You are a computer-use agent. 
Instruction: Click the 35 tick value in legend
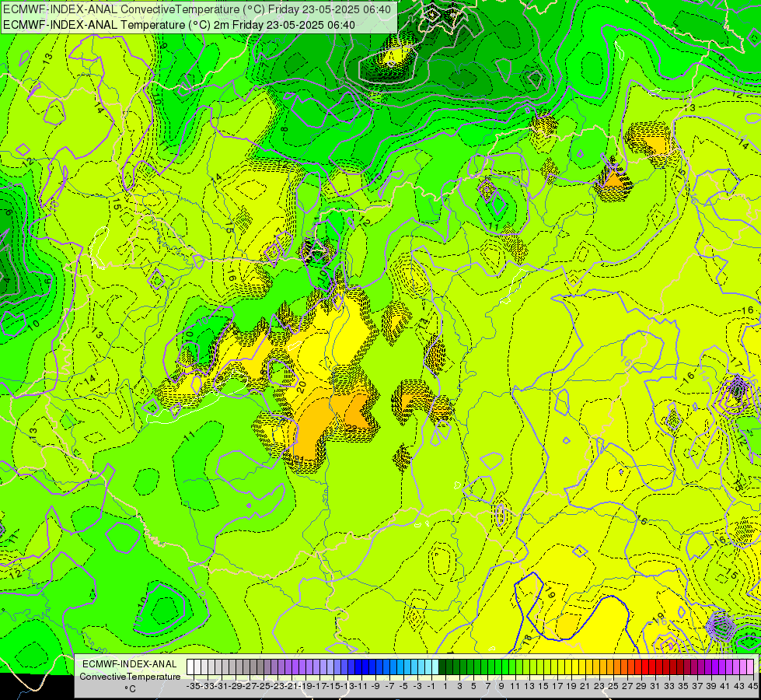point(683,686)
